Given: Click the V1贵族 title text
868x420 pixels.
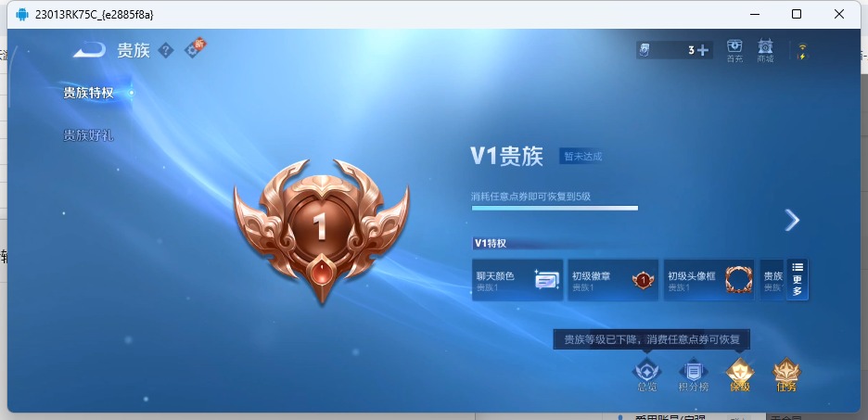Looking at the screenshot, I should tap(507, 157).
